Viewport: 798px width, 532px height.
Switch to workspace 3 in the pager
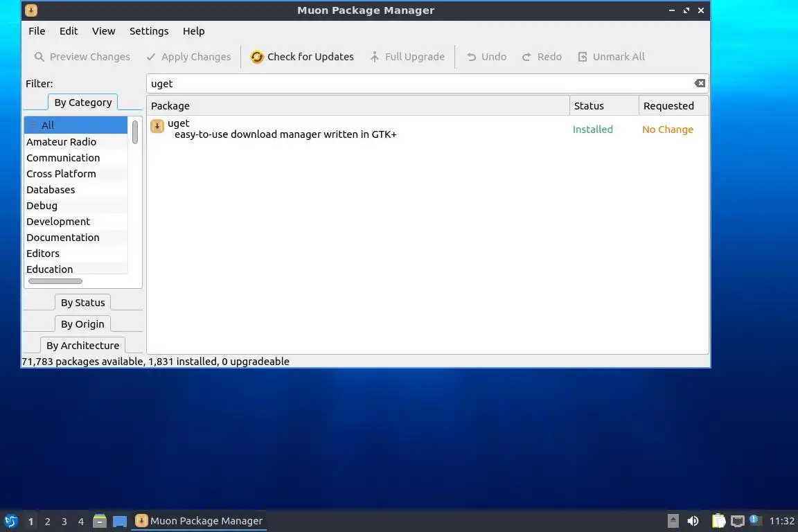[x=64, y=522]
